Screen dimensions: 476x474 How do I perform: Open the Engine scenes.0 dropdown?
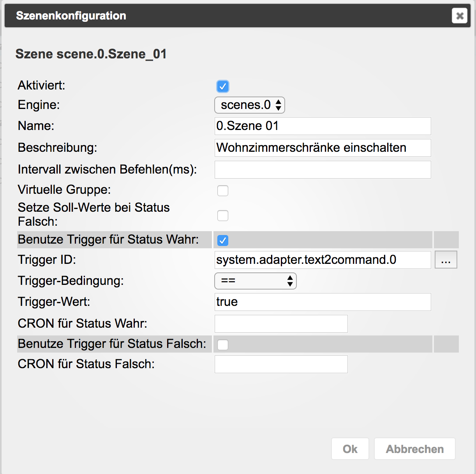(x=250, y=105)
